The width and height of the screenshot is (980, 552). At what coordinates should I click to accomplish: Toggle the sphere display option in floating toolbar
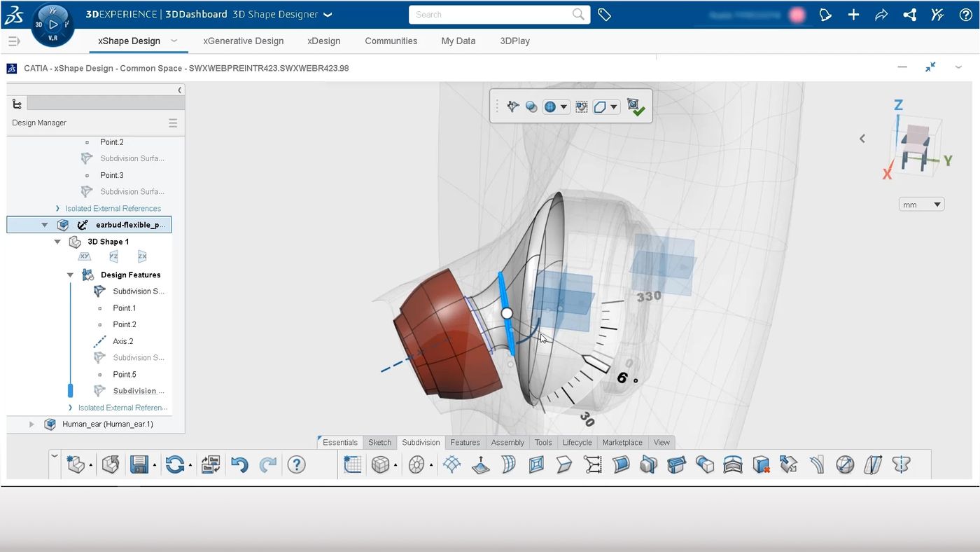click(531, 106)
